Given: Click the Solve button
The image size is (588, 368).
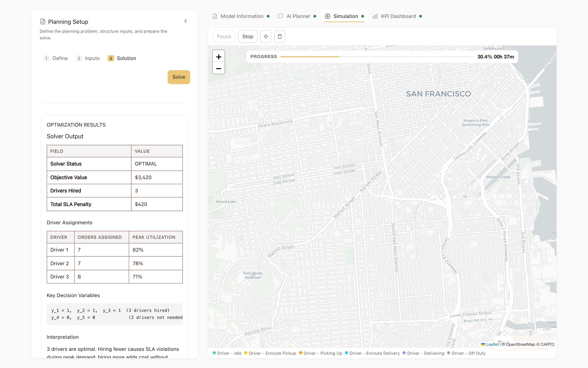Looking at the screenshot, I should click(x=179, y=77).
